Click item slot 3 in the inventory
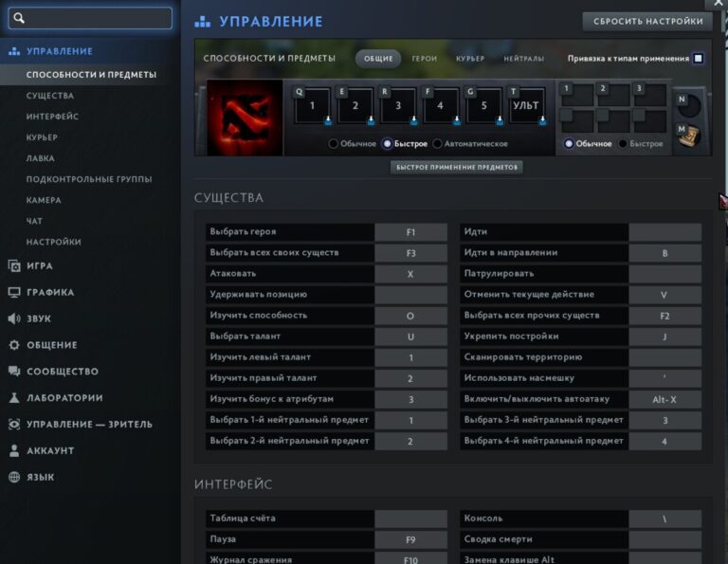This screenshot has width=728, height=564. click(649, 94)
